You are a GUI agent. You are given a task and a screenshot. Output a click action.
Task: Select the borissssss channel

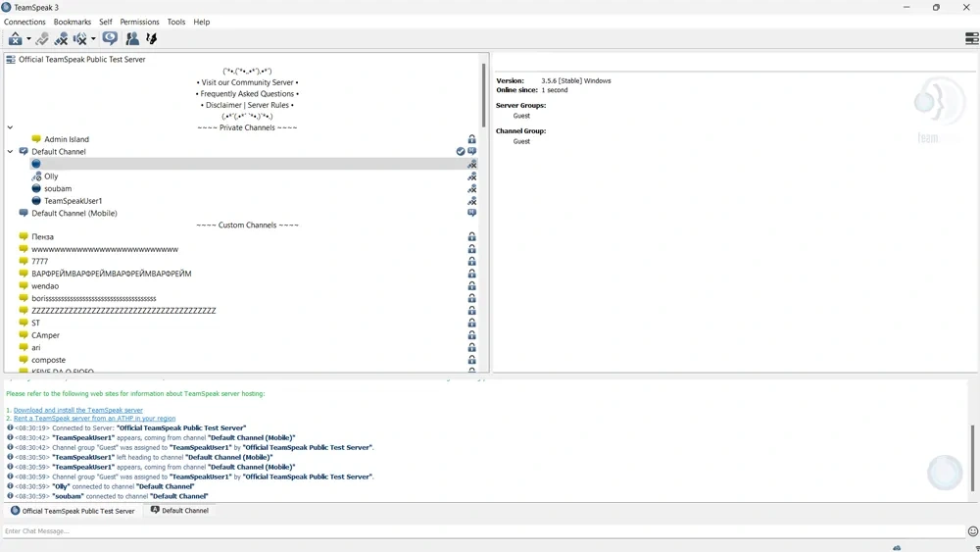point(94,298)
